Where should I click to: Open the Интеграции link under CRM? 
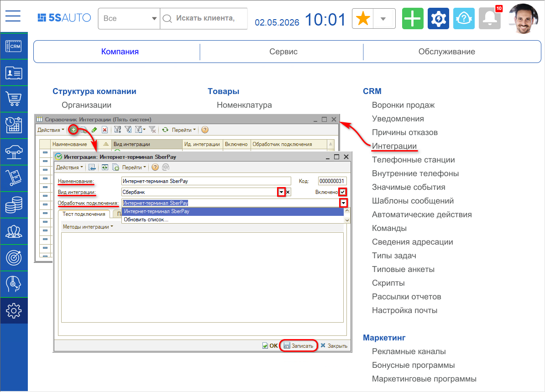[394, 146]
